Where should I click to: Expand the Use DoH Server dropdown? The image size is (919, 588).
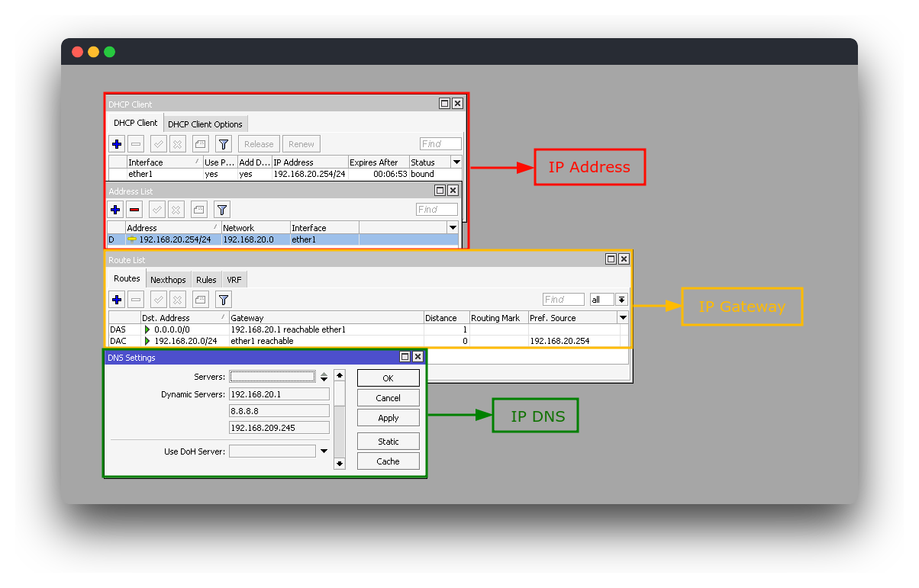tap(324, 451)
